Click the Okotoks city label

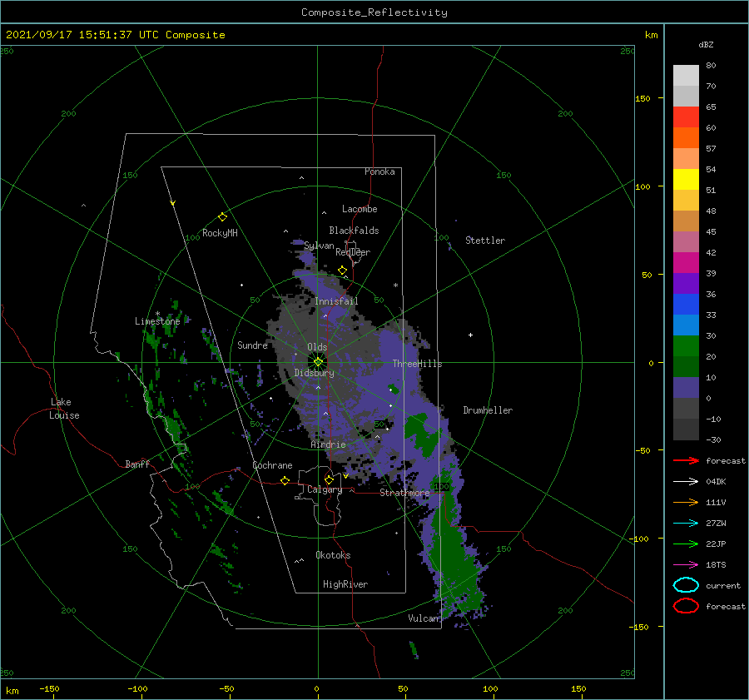(x=333, y=554)
